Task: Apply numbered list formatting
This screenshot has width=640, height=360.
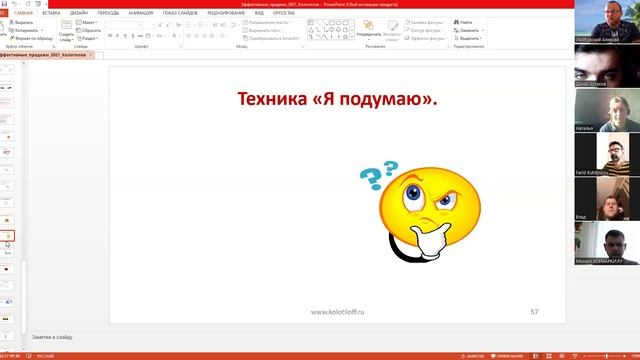Action: click(201, 25)
